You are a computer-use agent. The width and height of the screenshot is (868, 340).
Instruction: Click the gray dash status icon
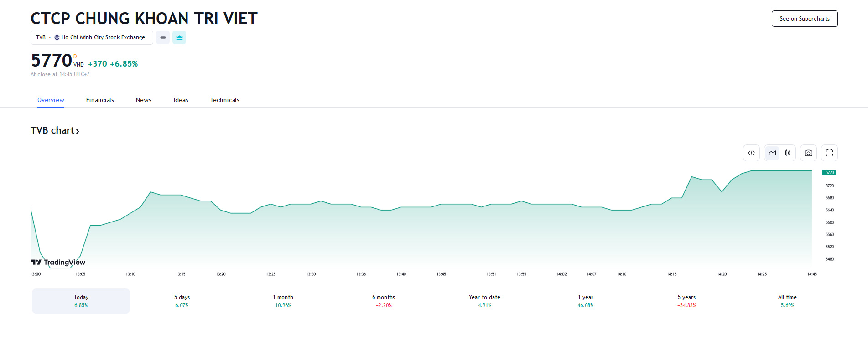click(x=163, y=37)
